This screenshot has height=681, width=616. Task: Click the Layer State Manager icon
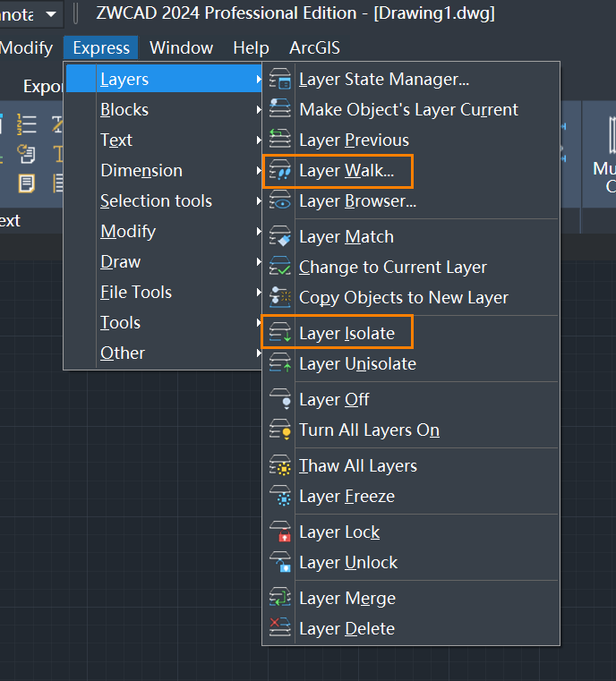pyautogui.click(x=279, y=79)
